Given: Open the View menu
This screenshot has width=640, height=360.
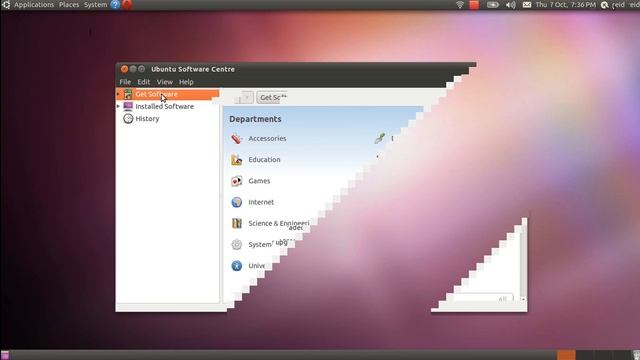Looking at the screenshot, I should pyautogui.click(x=165, y=82).
